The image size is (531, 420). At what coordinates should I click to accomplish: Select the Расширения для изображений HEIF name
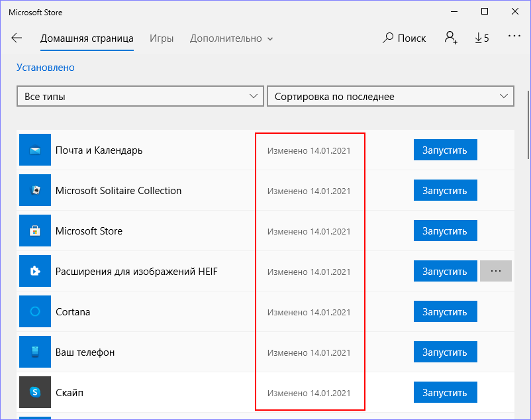click(136, 272)
